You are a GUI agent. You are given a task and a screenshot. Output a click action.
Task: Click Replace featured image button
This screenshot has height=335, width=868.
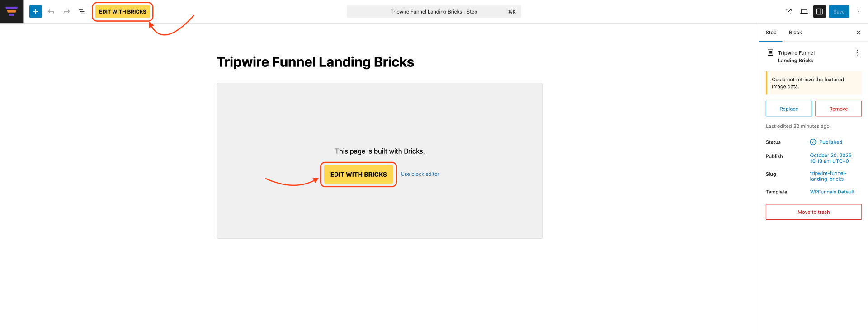pyautogui.click(x=788, y=109)
